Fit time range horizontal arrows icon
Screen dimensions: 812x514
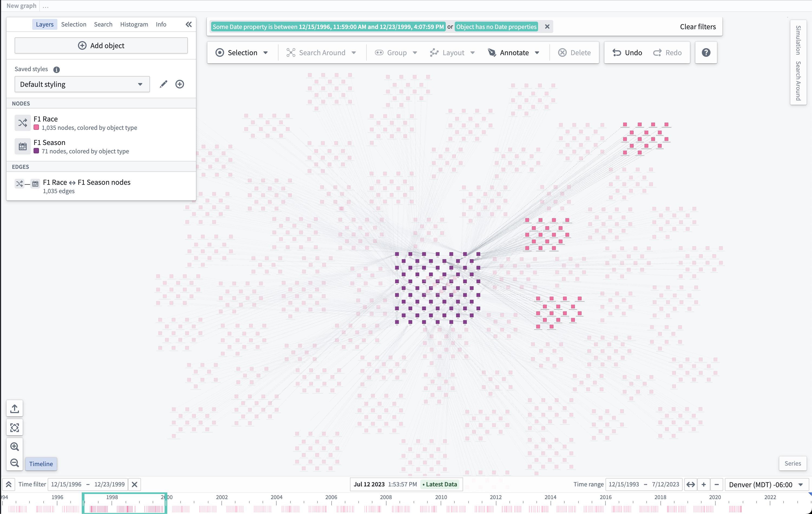click(x=690, y=484)
